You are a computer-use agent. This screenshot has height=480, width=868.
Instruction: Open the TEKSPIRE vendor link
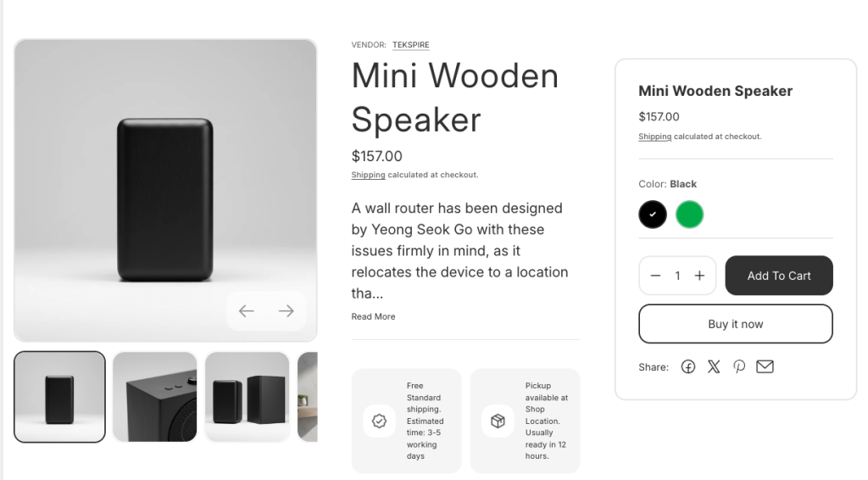(410, 45)
